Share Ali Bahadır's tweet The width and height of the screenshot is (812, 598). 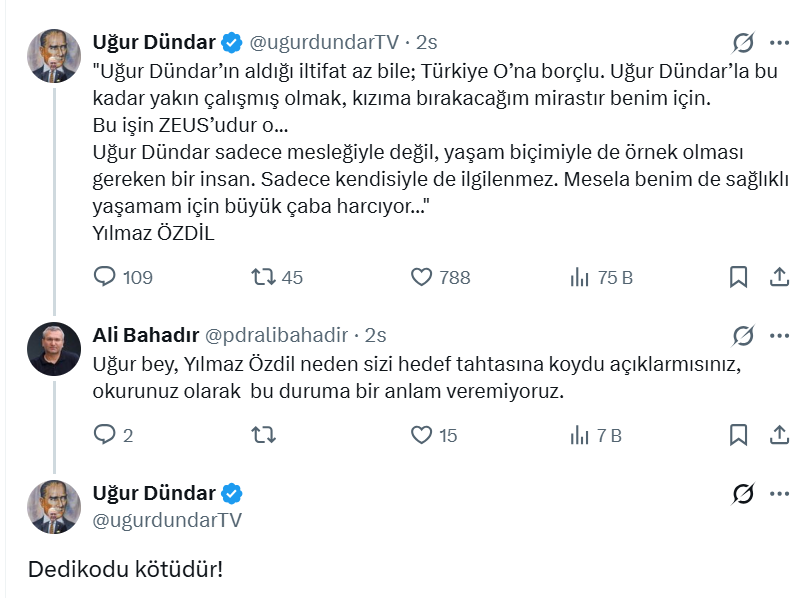coord(779,435)
